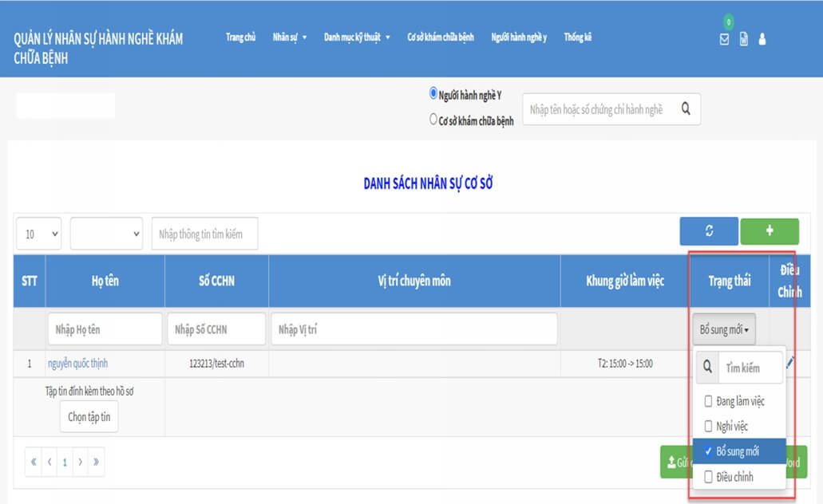Click the magnifier icon in header search
823x504 pixels.
(685, 109)
